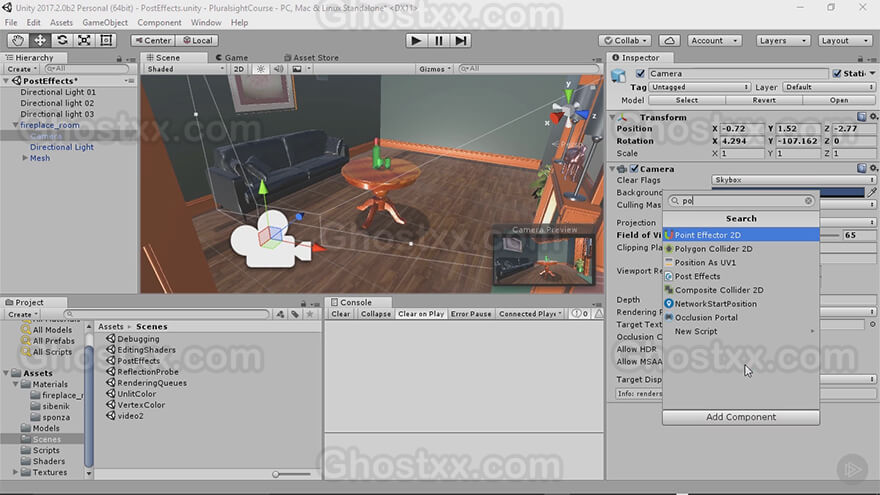The width and height of the screenshot is (880, 495).
Task: Open scene effects image icon
Action: [297, 69]
